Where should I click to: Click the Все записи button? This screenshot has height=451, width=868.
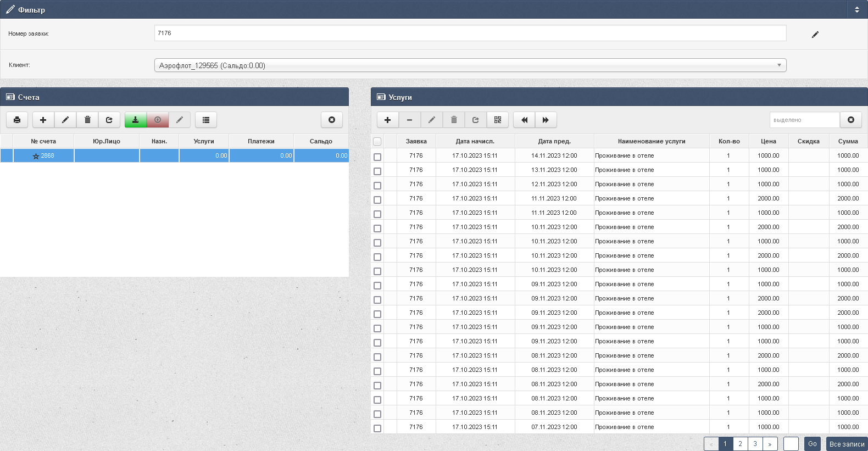(847, 444)
